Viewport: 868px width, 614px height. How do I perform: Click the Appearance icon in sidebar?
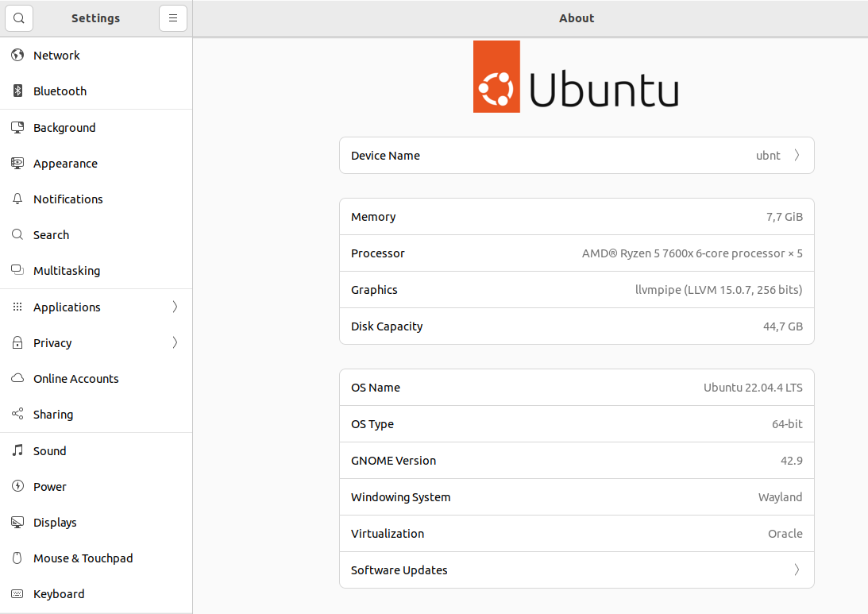pos(17,164)
